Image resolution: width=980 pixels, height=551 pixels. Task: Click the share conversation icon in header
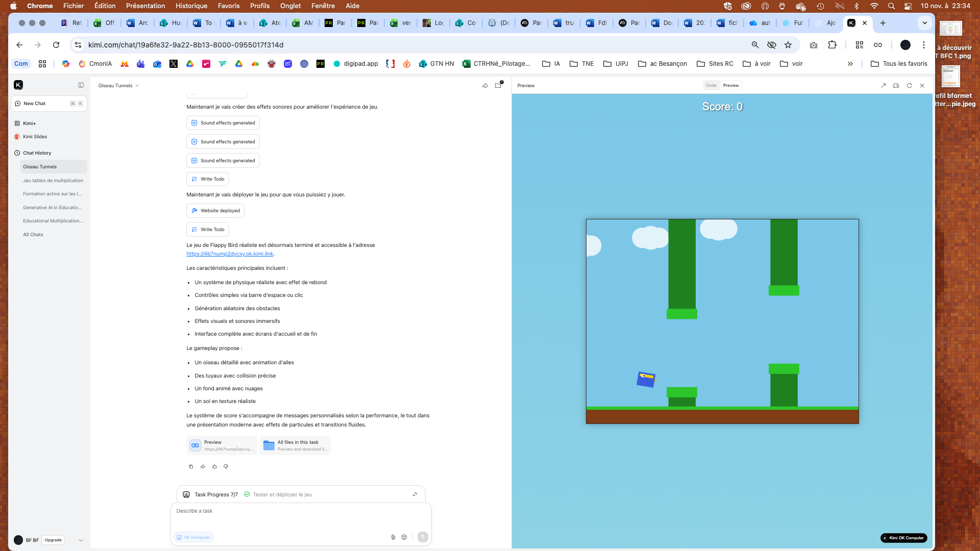click(485, 86)
